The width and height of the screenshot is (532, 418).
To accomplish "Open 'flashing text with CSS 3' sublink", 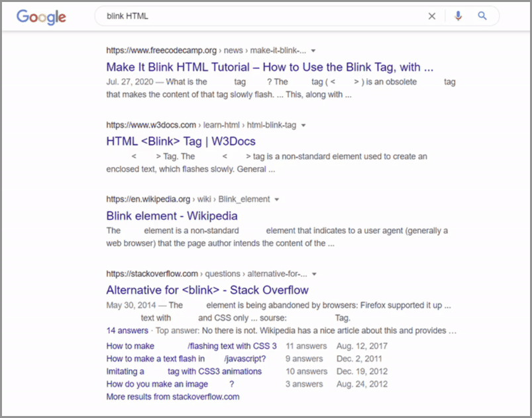I will [x=191, y=346].
